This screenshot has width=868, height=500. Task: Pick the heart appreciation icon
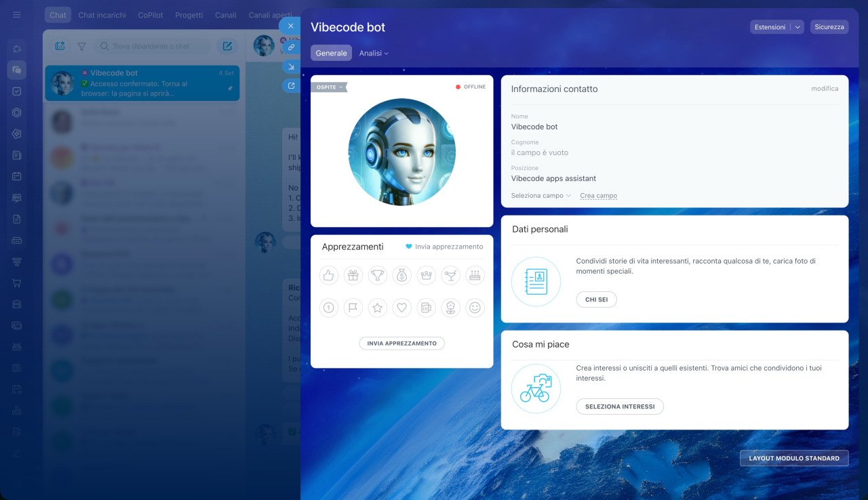[x=402, y=308]
